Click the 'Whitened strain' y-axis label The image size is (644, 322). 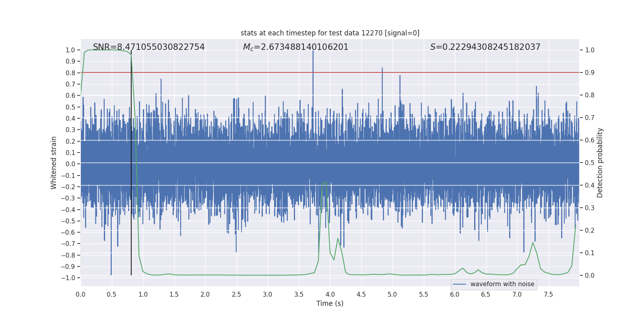(x=54, y=163)
